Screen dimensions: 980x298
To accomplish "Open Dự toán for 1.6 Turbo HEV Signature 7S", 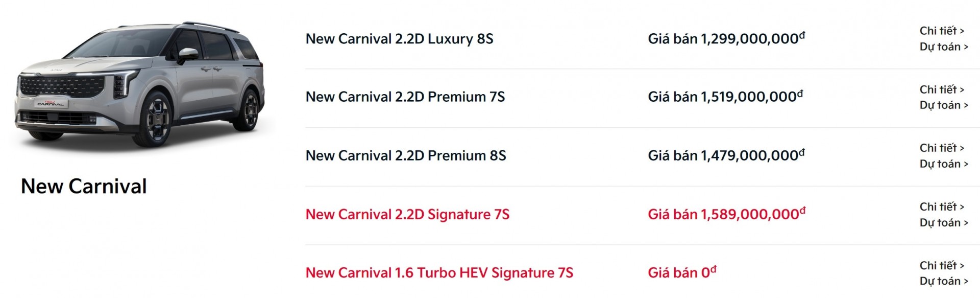I will pos(944,281).
